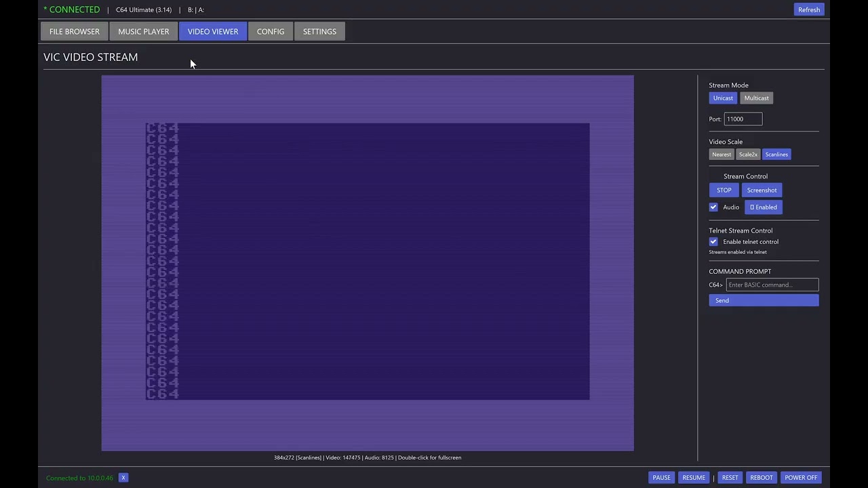The height and width of the screenshot is (488, 868).
Task: Pause the C64 machine
Action: (661, 478)
